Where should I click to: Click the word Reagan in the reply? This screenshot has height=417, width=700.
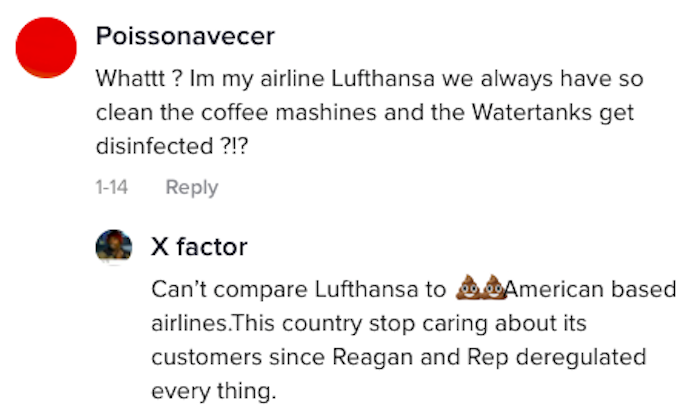coord(373,357)
